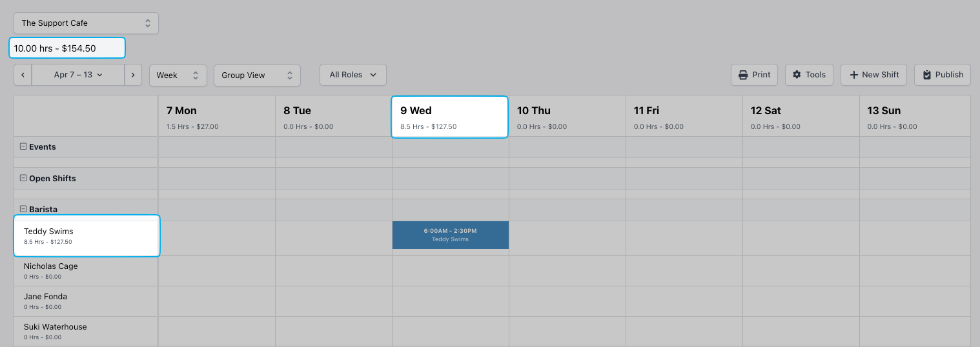Image resolution: width=980 pixels, height=347 pixels.
Task: Click the plus icon for New Shift
Action: point(854,75)
